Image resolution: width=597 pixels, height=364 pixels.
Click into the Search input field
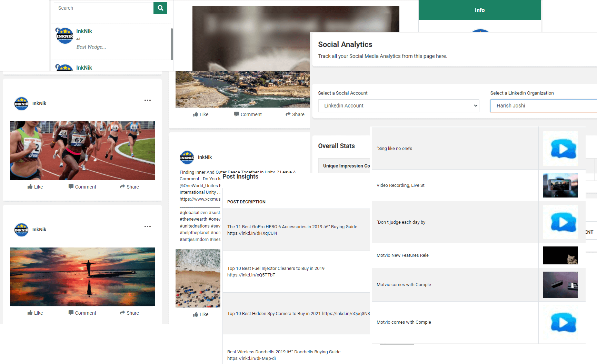pyautogui.click(x=103, y=8)
